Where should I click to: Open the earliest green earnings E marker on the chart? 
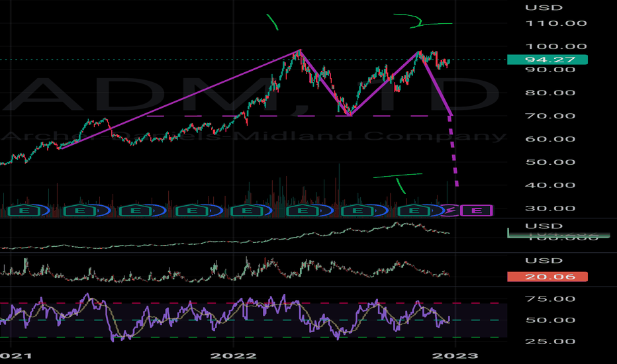(x=24, y=211)
